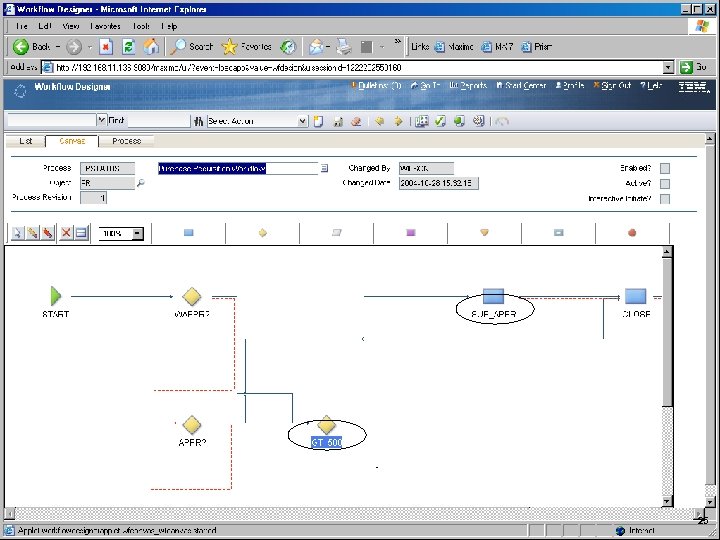This screenshot has width=720, height=540.
Task: Pick the white manual input node palette tool
Action: point(337,233)
